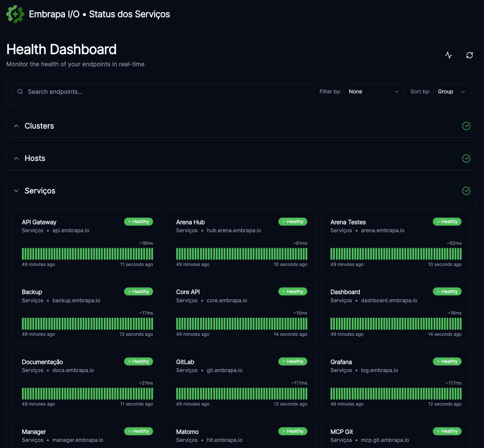Collapse the Serviços section chevron
This screenshot has height=448, width=484.
point(16,191)
